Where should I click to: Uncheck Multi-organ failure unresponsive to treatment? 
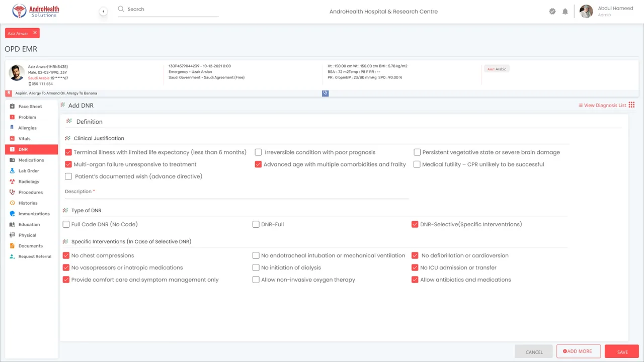pos(68,164)
